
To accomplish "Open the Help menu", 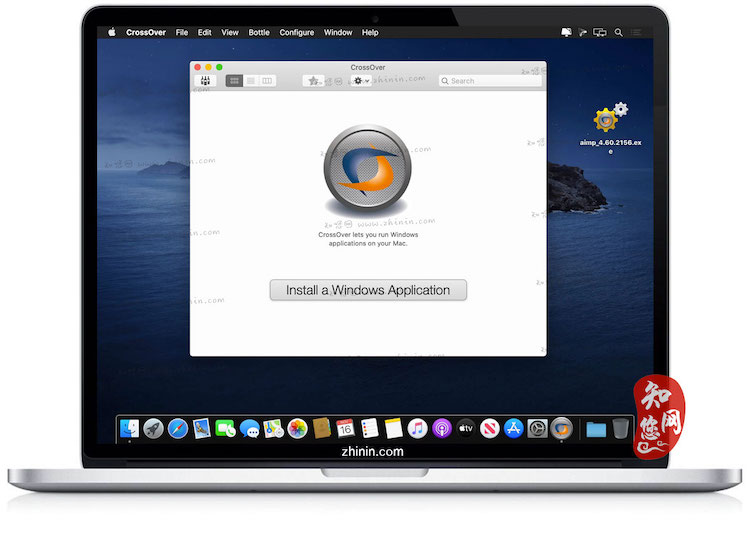I will (x=370, y=32).
